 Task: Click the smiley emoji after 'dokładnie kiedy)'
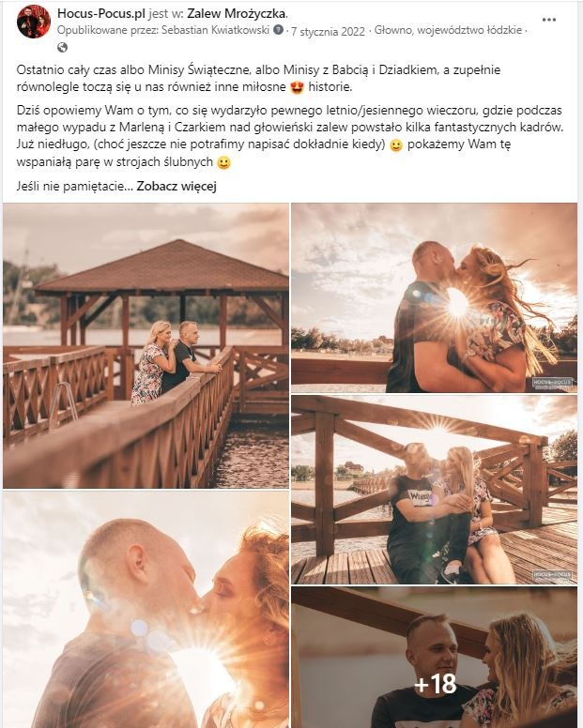[396, 145]
